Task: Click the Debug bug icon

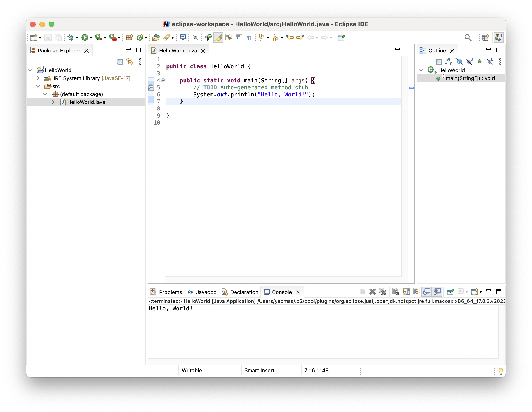Action: [x=71, y=37]
